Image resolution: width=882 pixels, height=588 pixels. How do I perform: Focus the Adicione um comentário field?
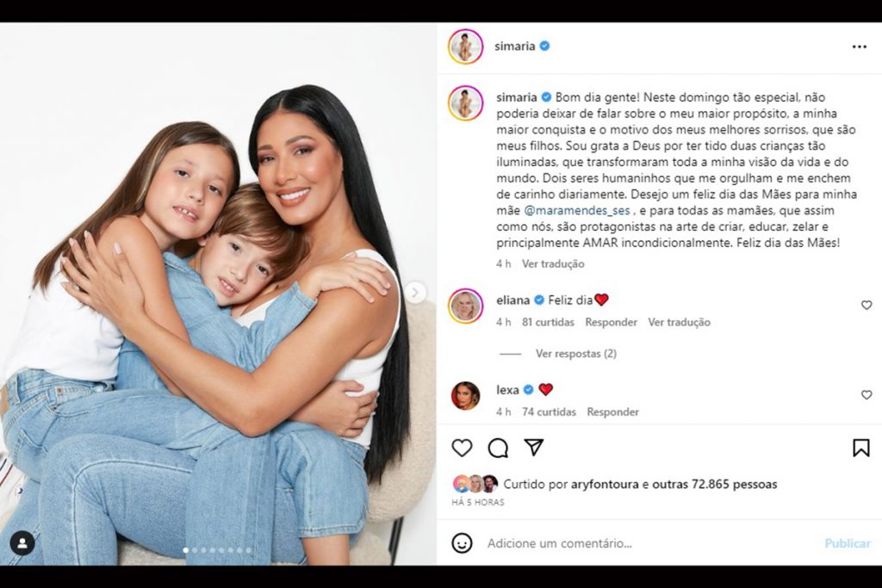point(647,543)
